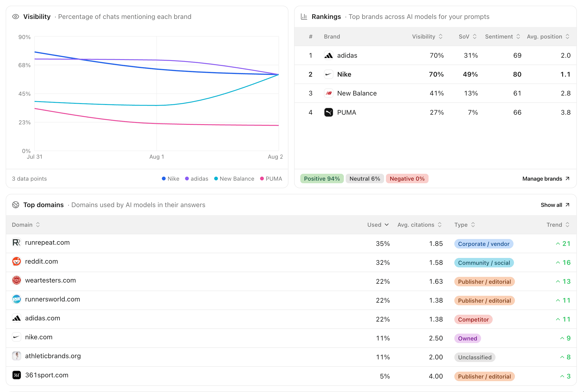Open Show all domains link
This screenshot has width=584, height=392.
point(555,205)
